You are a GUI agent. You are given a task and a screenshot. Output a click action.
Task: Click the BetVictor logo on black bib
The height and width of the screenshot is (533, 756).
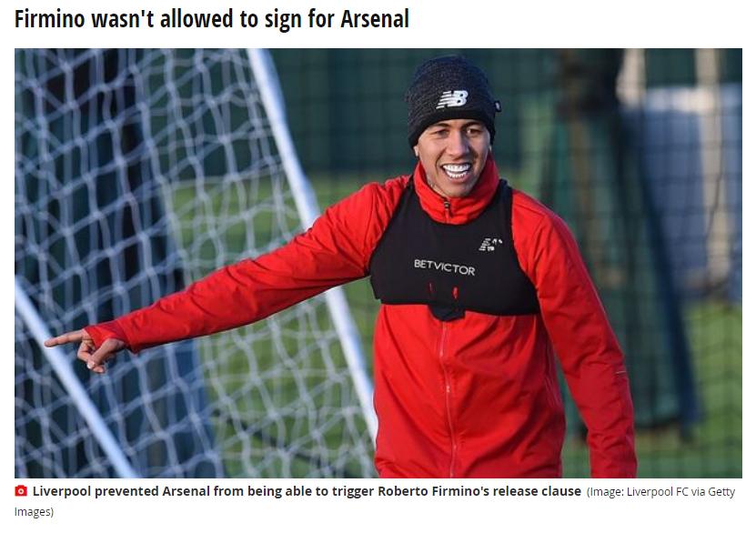click(444, 267)
